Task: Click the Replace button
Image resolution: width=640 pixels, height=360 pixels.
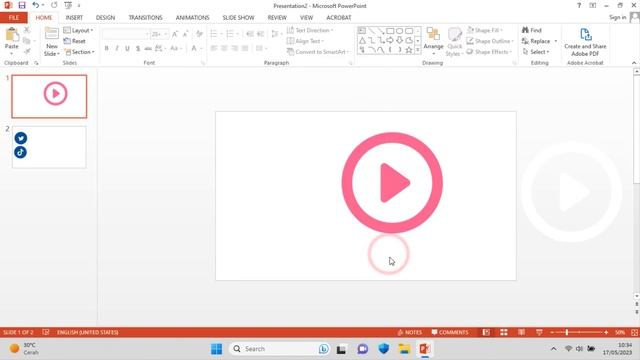Action: tap(536, 41)
